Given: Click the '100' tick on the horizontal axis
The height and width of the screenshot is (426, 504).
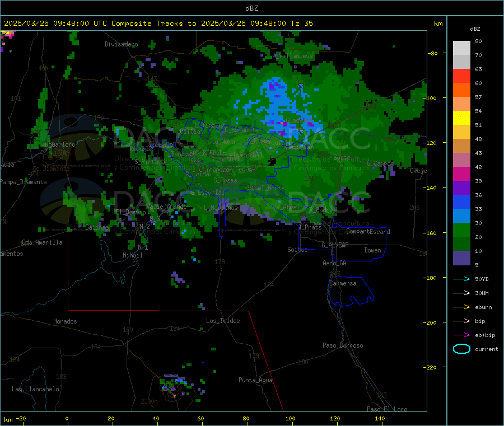Looking at the screenshot, I should [290, 418].
